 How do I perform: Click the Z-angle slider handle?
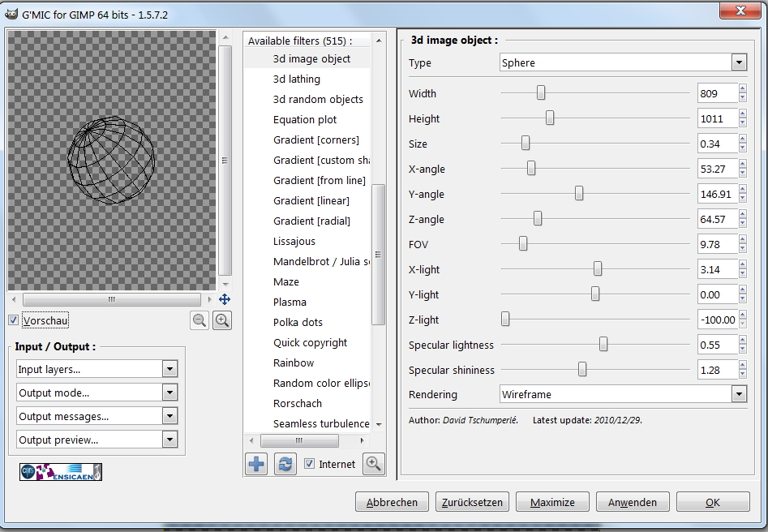538,218
